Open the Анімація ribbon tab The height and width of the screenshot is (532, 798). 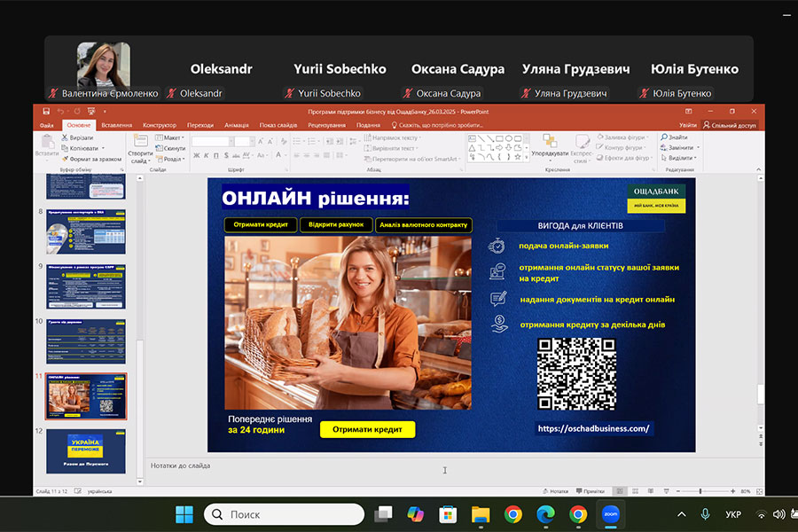[236, 125]
